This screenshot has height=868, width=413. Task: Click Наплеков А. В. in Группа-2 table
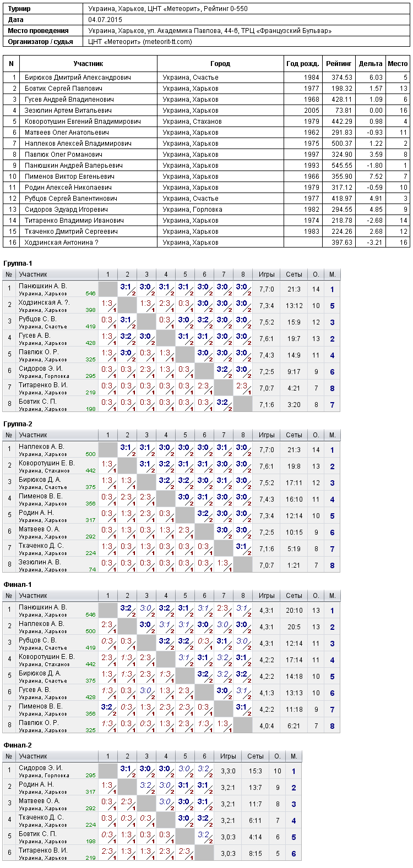(41, 447)
